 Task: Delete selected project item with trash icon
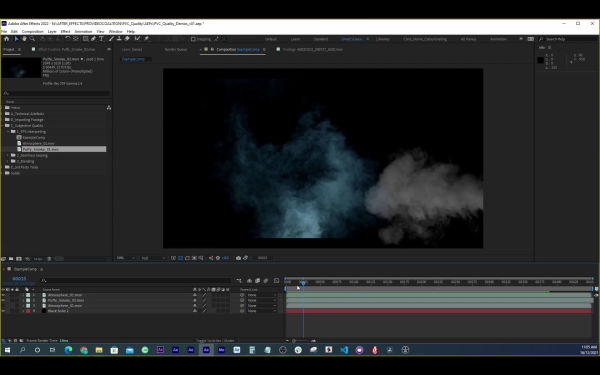[49, 259]
